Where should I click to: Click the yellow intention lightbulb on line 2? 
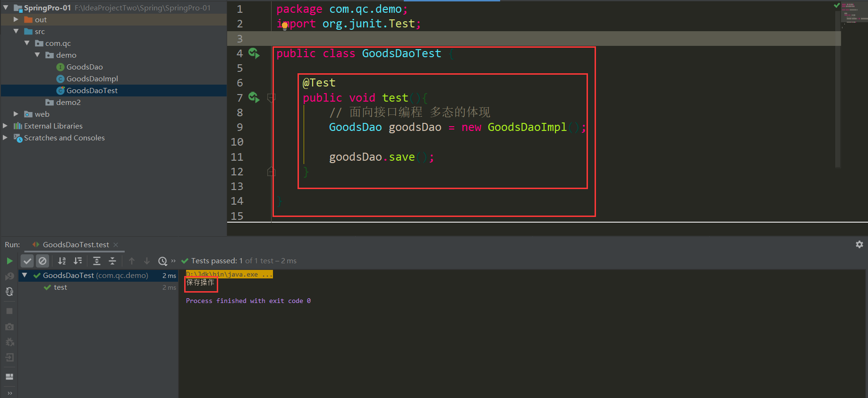[284, 26]
